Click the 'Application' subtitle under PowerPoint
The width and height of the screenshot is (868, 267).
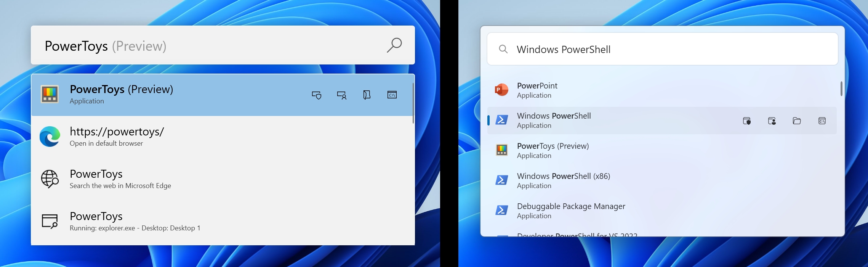pyautogui.click(x=534, y=95)
